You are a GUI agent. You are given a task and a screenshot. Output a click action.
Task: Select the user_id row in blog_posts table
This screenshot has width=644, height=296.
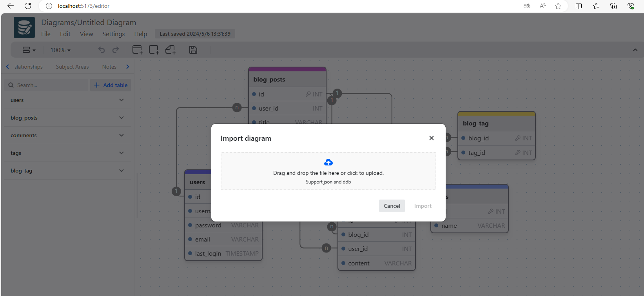pos(287,108)
